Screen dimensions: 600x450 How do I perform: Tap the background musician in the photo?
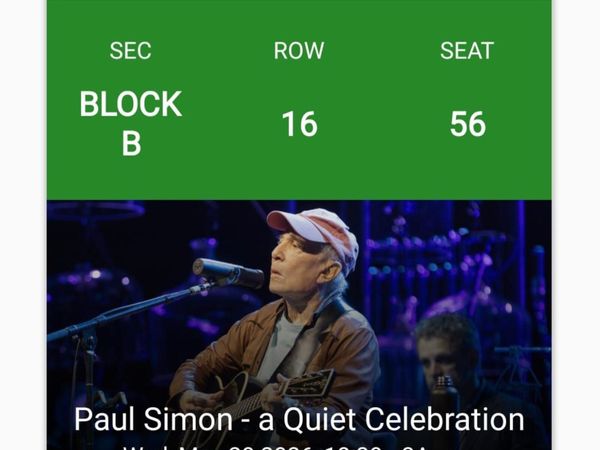(450, 350)
